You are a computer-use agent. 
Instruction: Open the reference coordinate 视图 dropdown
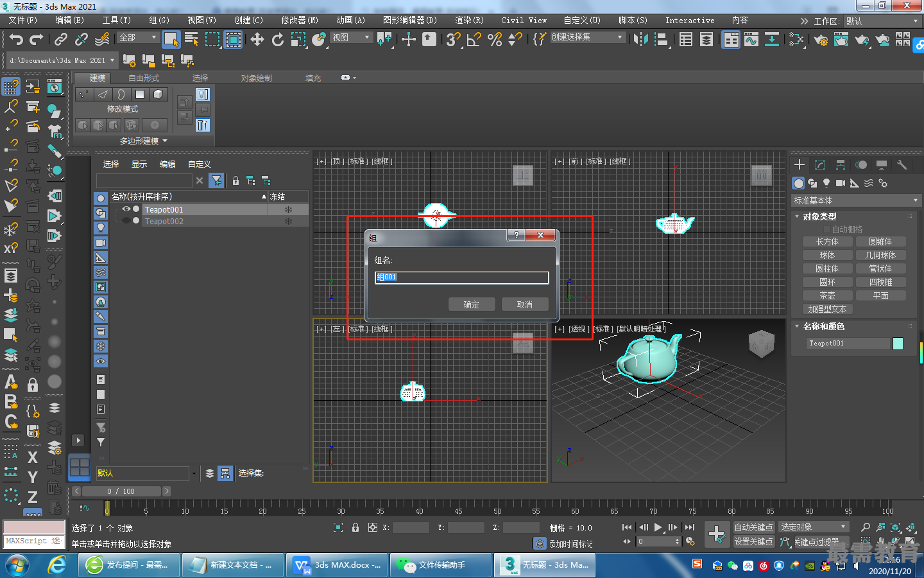tap(352, 37)
